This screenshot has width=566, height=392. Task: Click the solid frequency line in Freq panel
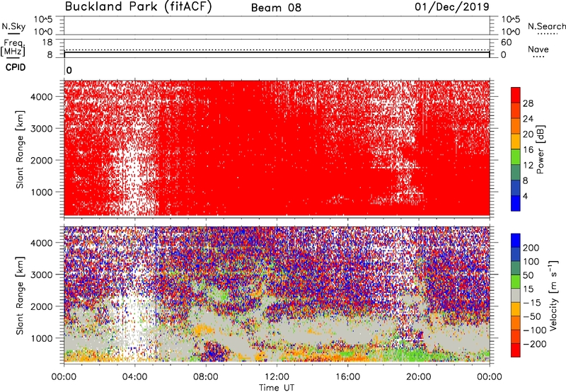(x=277, y=52)
